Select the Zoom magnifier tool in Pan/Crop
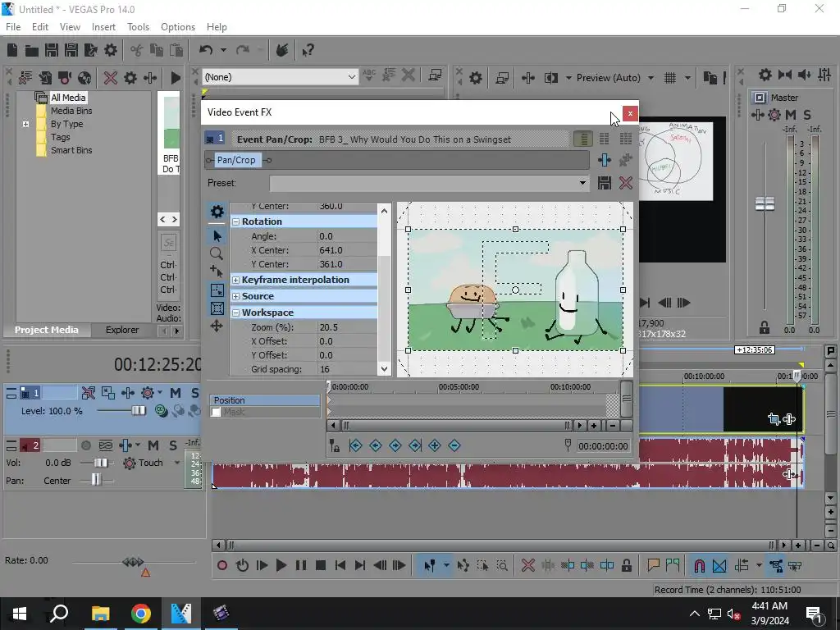 217,253
